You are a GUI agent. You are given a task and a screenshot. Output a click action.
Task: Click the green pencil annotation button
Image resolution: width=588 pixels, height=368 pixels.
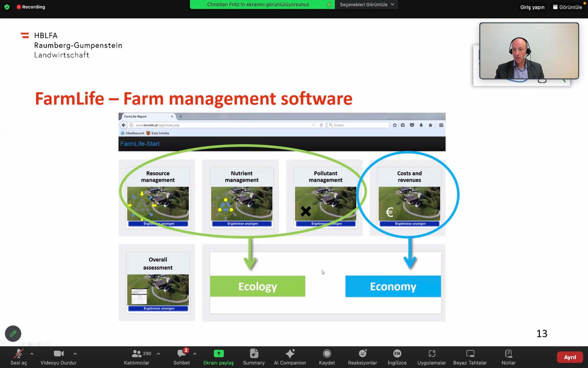point(13,334)
